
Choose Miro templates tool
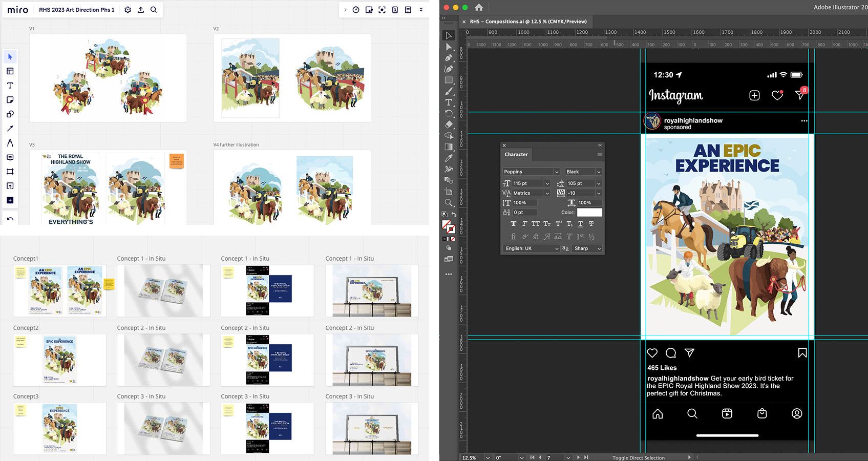(x=10, y=71)
